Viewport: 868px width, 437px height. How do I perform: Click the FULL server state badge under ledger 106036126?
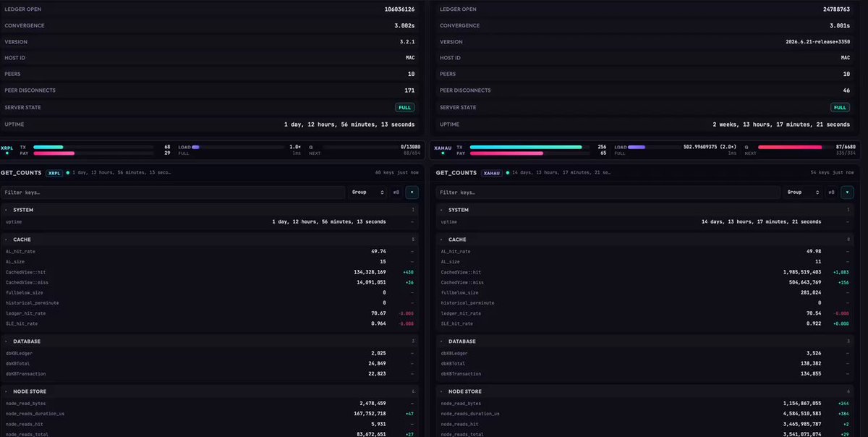point(405,108)
